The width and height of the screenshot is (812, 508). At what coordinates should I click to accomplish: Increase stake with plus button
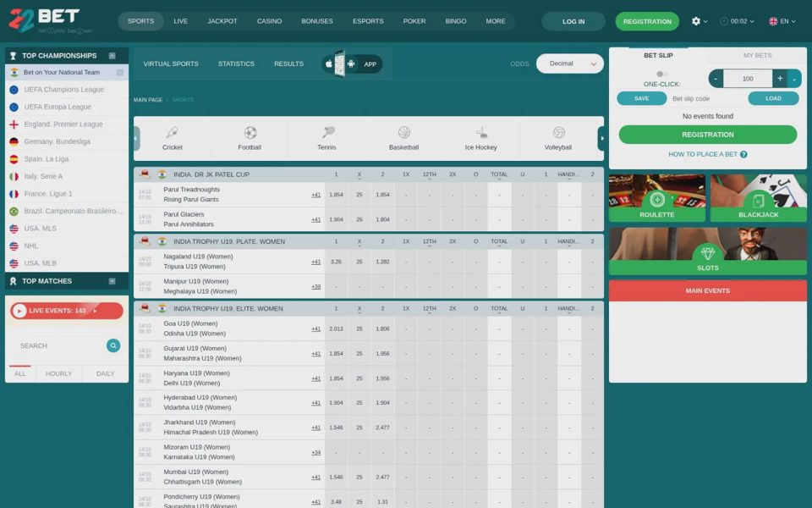tap(780, 79)
